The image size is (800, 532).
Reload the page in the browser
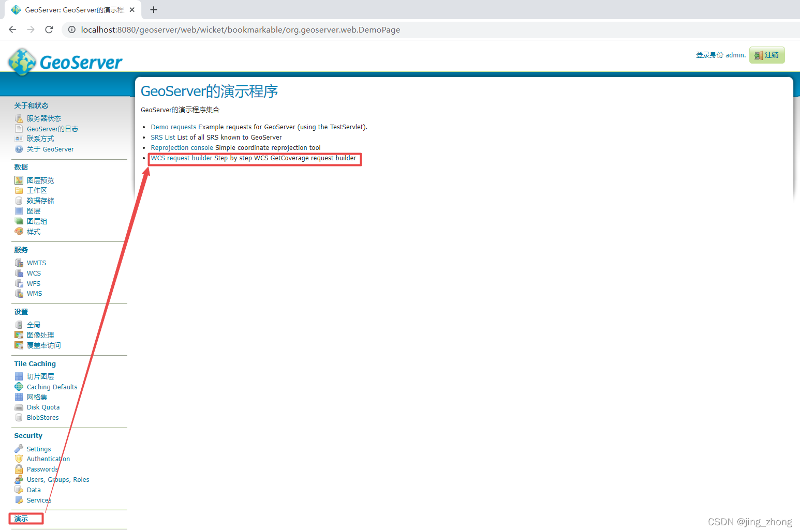pyautogui.click(x=49, y=29)
